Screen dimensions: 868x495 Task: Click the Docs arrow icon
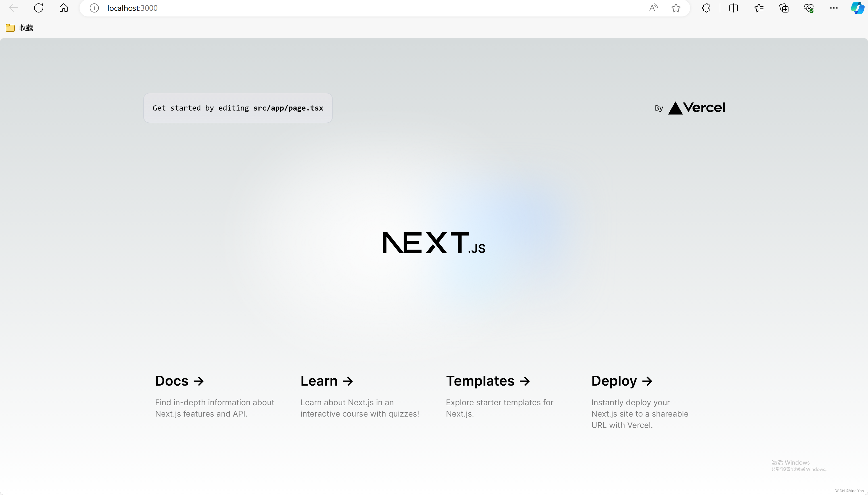[x=199, y=381]
